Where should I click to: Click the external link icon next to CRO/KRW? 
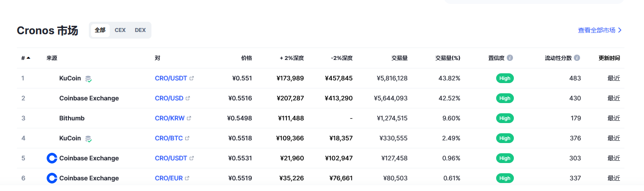coord(189,118)
